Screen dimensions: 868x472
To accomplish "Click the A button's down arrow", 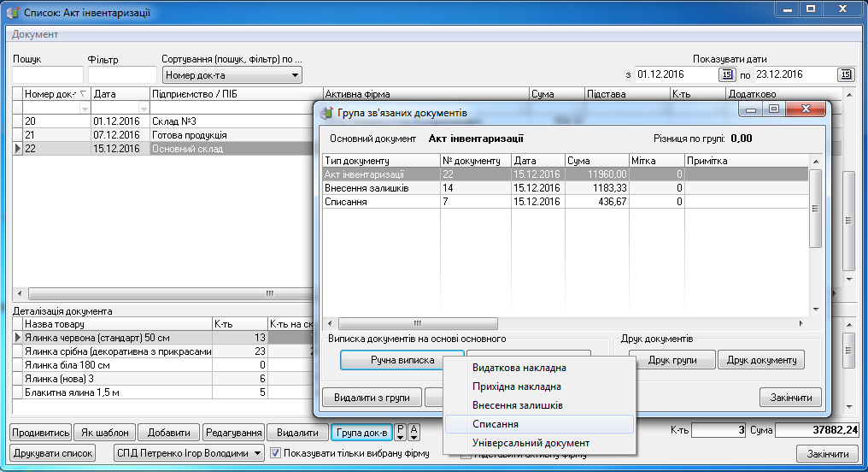I will click(x=413, y=436).
